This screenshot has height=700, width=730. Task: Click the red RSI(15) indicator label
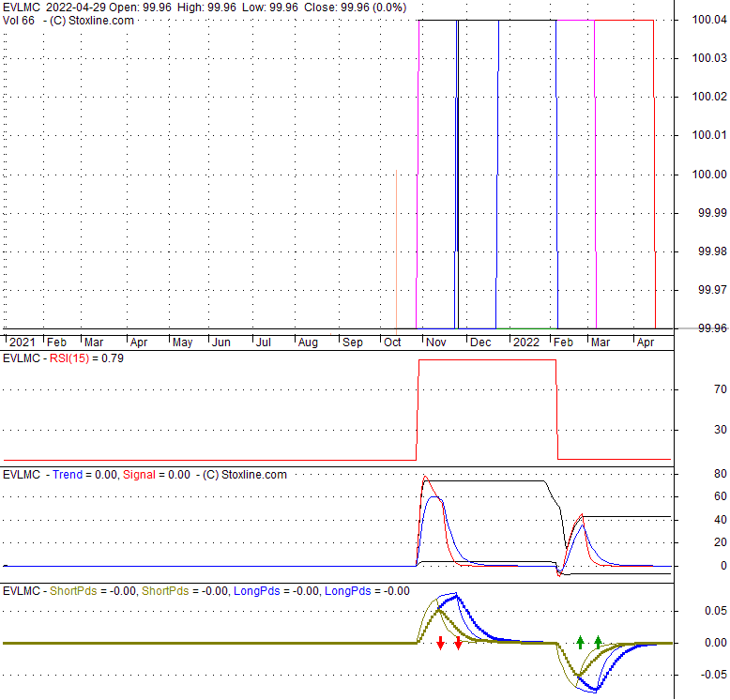pyautogui.click(x=69, y=358)
